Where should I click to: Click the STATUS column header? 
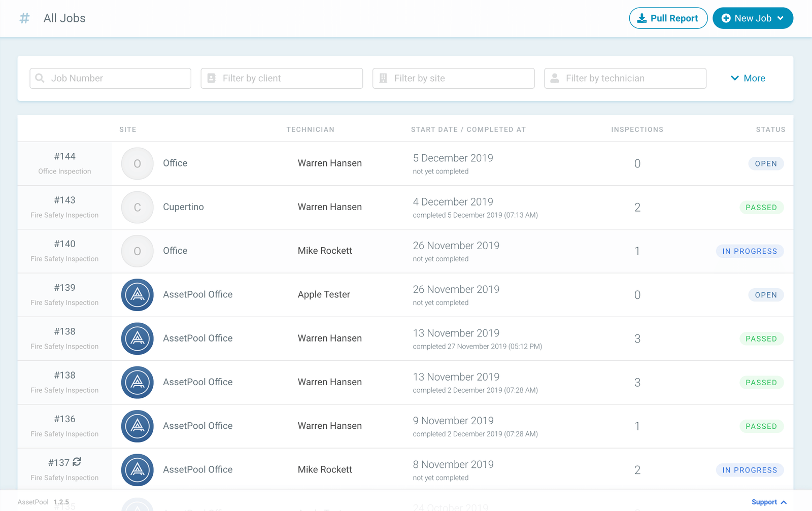point(770,129)
